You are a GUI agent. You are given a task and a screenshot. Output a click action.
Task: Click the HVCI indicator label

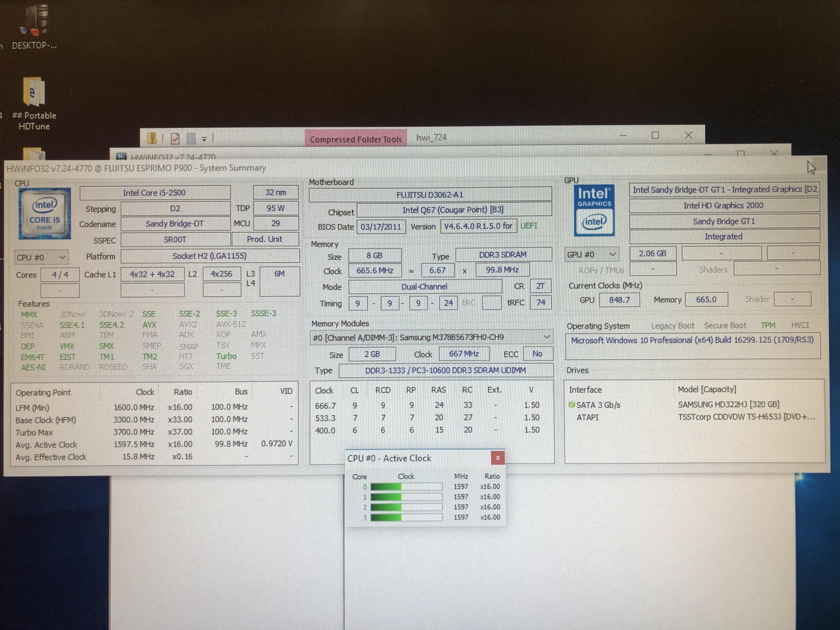click(x=800, y=325)
